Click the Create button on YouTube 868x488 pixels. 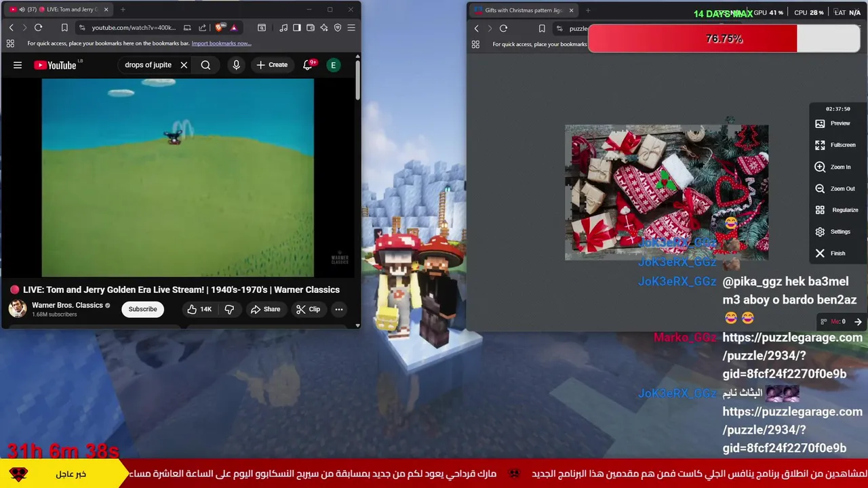click(272, 65)
